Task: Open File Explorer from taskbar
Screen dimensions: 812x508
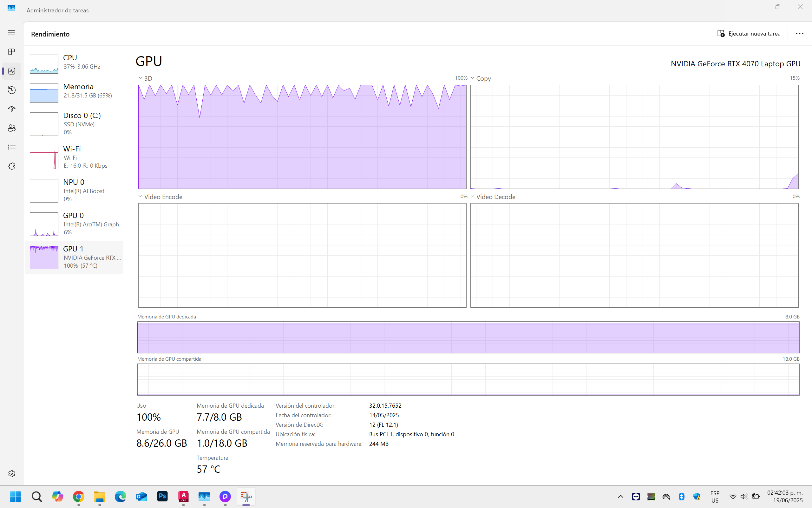Action: click(99, 496)
